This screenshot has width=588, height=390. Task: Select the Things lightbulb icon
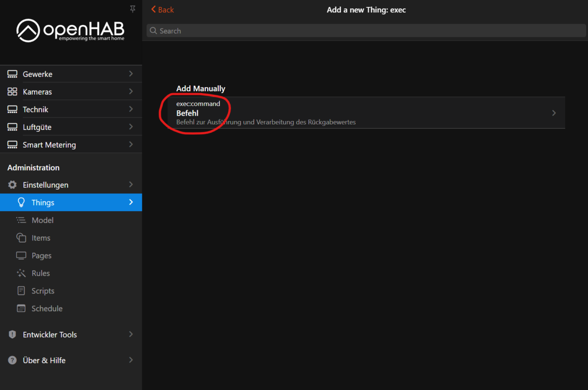[x=21, y=202]
